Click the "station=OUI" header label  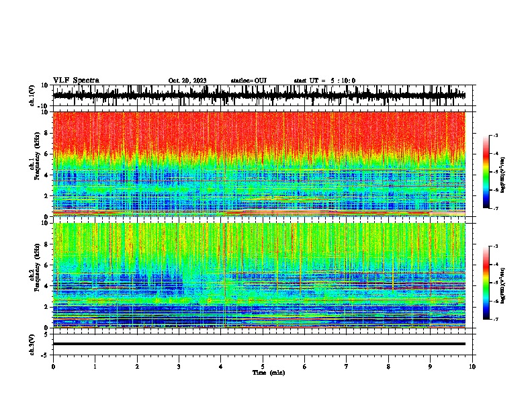point(249,81)
